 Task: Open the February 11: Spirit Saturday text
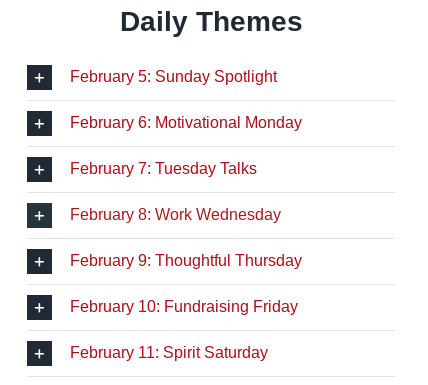[169, 353]
